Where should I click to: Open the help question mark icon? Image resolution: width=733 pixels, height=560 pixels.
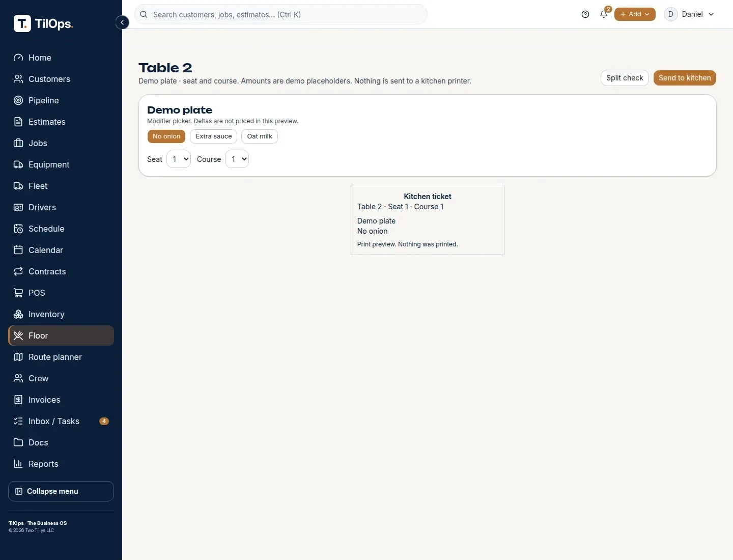click(585, 14)
